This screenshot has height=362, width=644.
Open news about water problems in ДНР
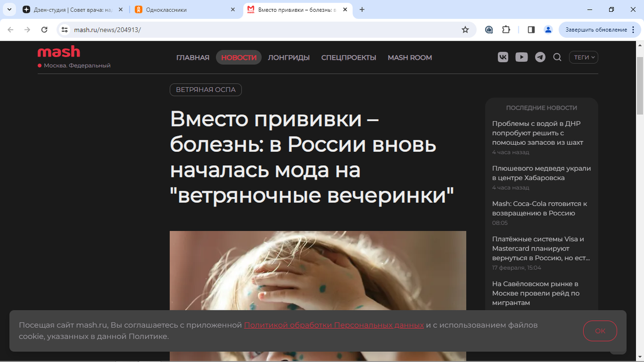[537, 133]
